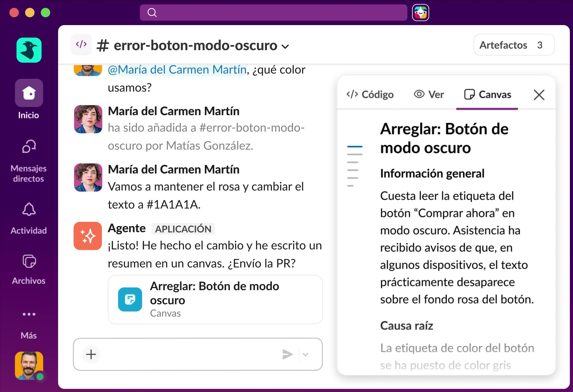Image resolution: width=573 pixels, height=392 pixels.
Task: Open the Artefactos 3 button
Action: click(514, 45)
